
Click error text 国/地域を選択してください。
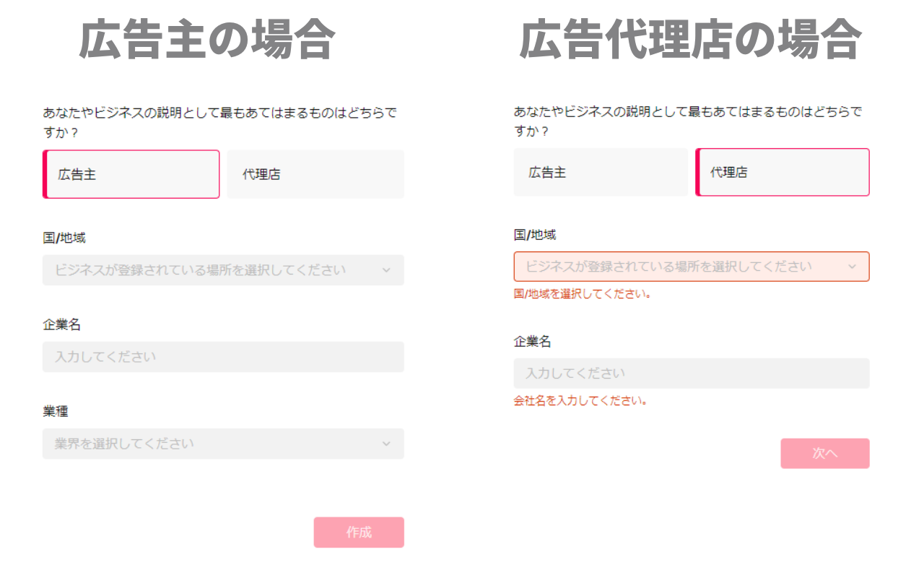point(583,294)
